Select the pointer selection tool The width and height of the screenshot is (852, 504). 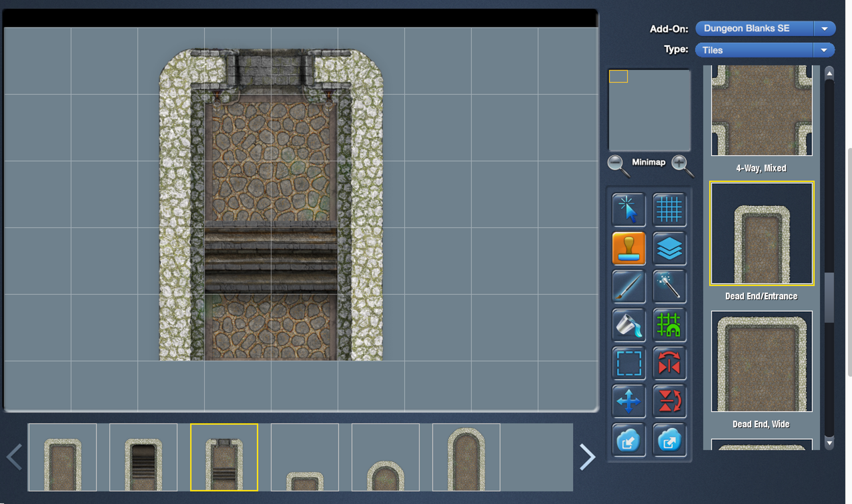coord(628,210)
